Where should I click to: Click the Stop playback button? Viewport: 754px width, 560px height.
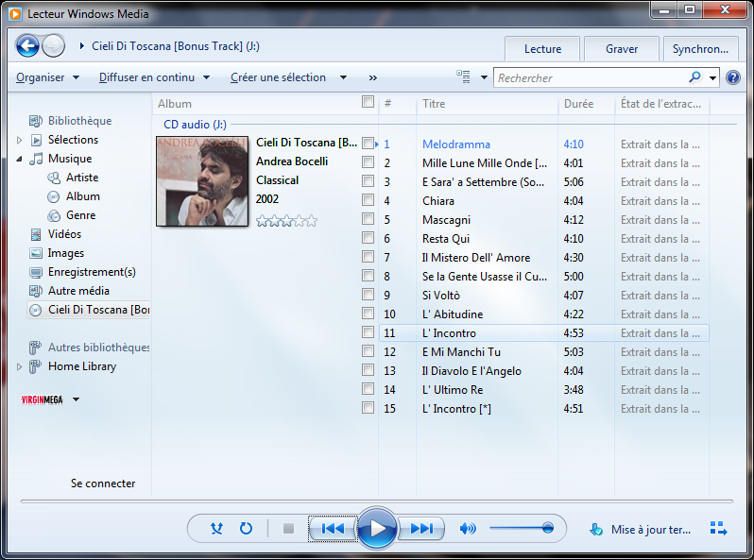[x=288, y=529]
